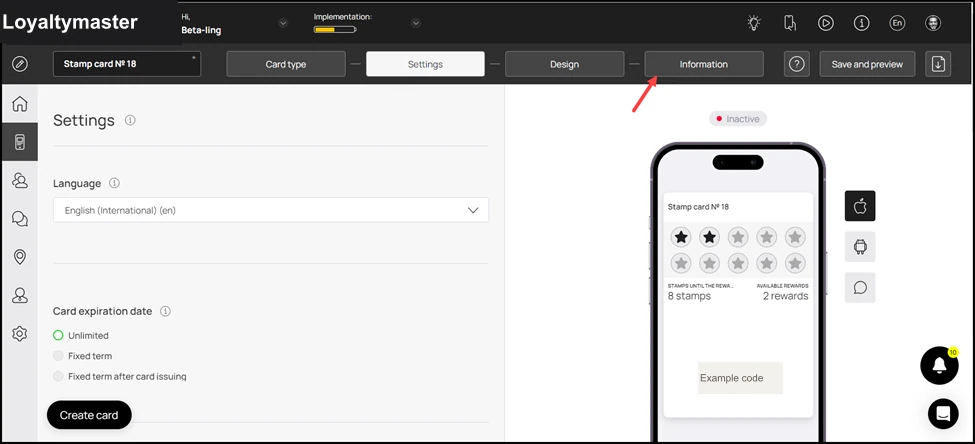This screenshot has width=975, height=444.
Task: Switch to the Design step tab
Action: [x=565, y=64]
